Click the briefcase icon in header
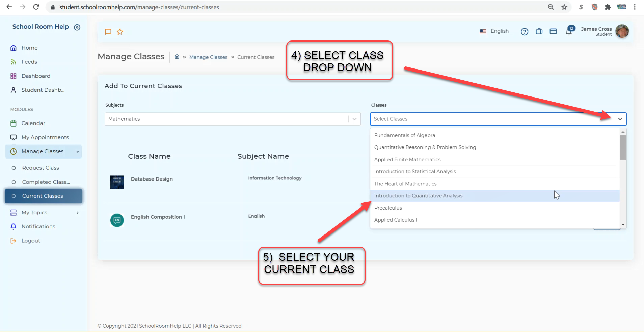The width and height of the screenshot is (644, 332). (539, 31)
